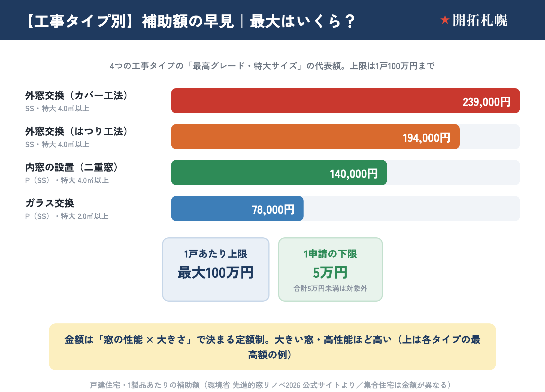
Task: Click the 開拓札幌 brand name
Action: [480, 20]
